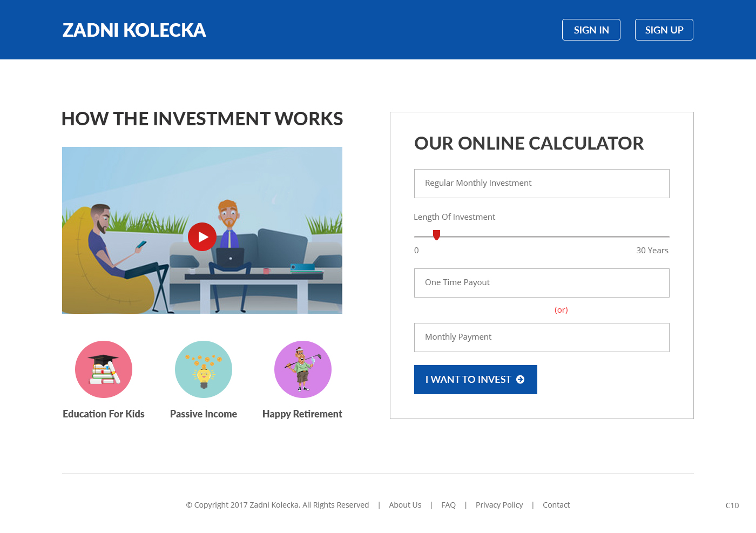
Task: Click the arrow icon on invest button
Action: [521, 380]
